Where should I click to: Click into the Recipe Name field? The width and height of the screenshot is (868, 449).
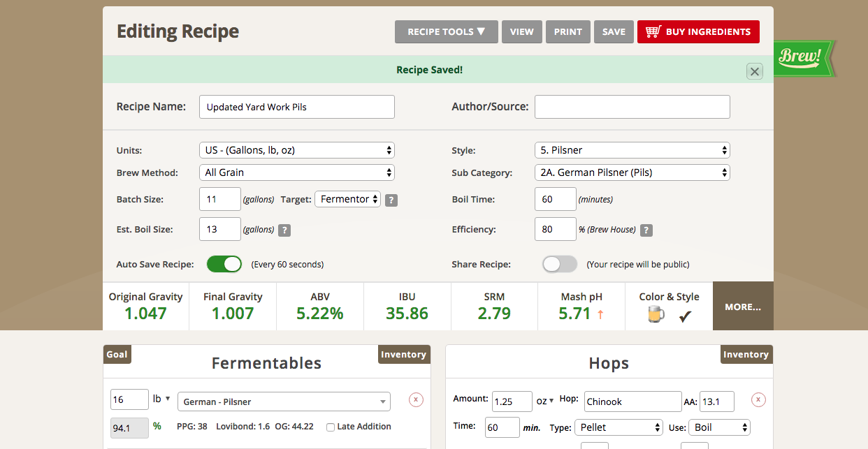pyautogui.click(x=296, y=107)
